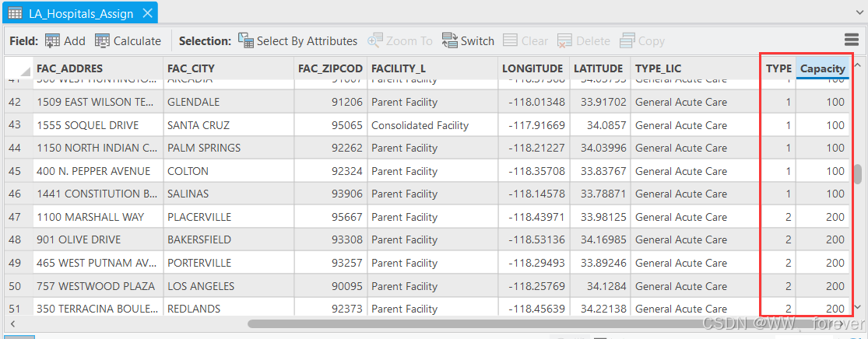Select row 45 by its row header
Viewport: 868px width, 339px height.
18,171
